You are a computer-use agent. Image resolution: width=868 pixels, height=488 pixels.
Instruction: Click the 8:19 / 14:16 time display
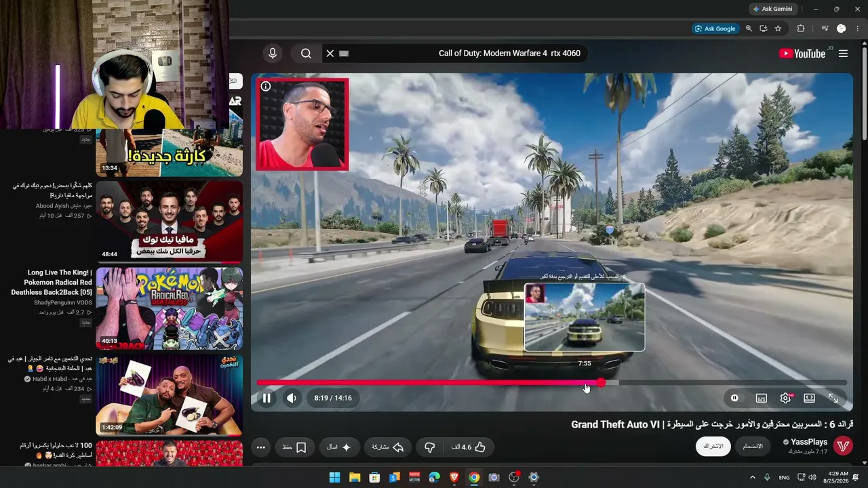pos(333,398)
